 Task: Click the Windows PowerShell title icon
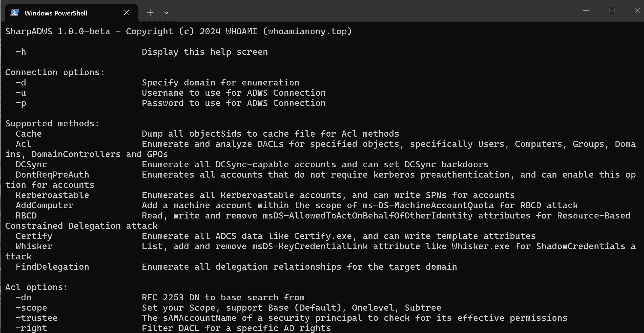[x=15, y=13]
